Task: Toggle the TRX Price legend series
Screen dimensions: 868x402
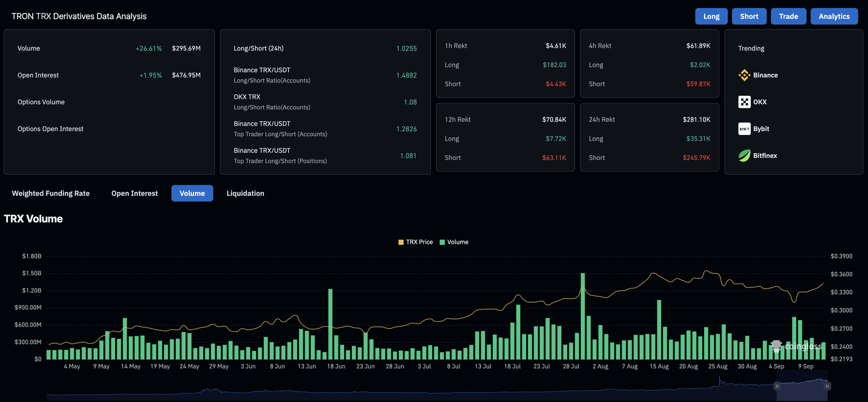Action: [419, 242]
